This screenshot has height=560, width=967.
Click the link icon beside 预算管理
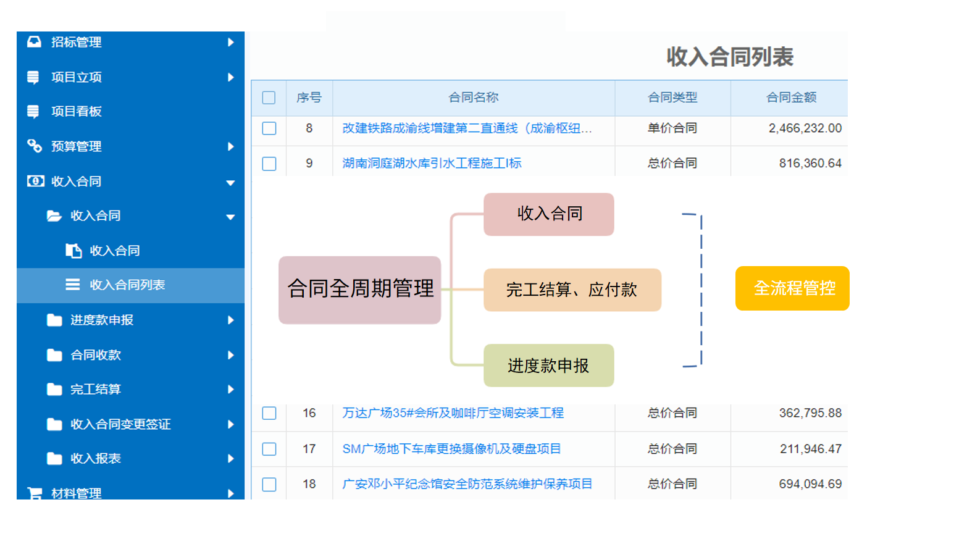[x=34, y=146]
